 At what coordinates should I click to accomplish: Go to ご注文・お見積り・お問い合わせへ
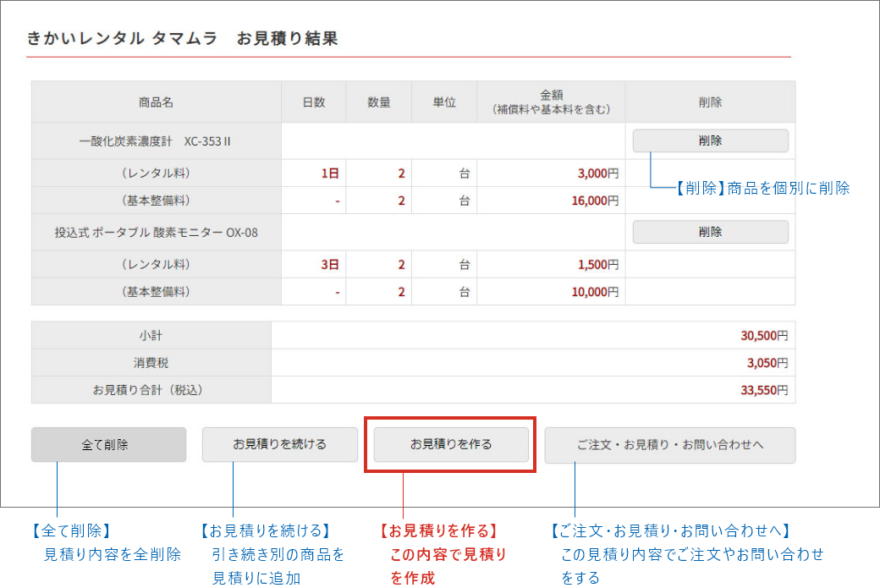[669, 445]
